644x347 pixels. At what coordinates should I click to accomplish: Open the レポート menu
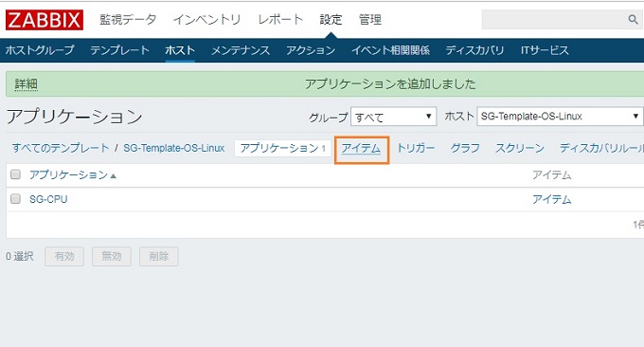click(280, 19)
